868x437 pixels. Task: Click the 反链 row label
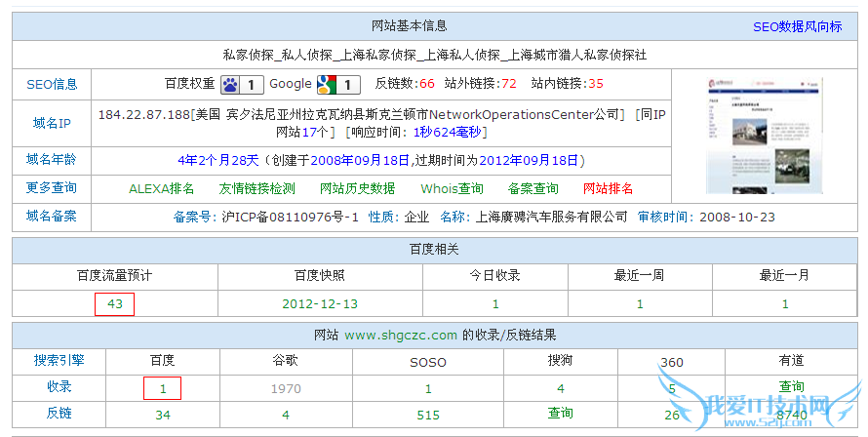[x=59, y=414]
